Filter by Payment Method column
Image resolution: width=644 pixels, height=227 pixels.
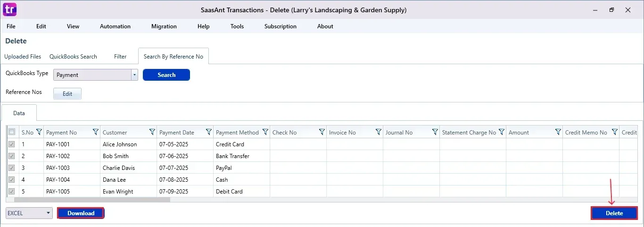[265, 132]
